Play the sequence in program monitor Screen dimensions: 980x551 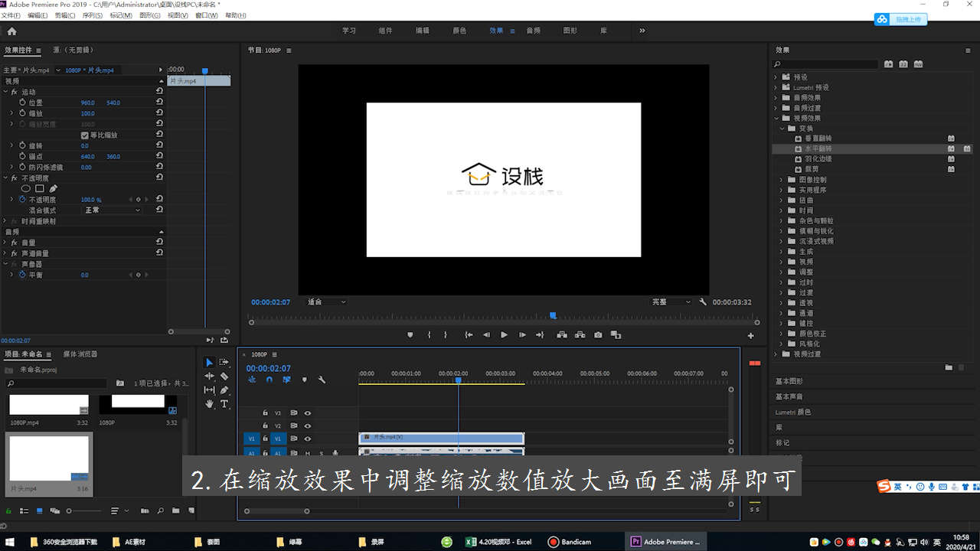tap(504, 334)
